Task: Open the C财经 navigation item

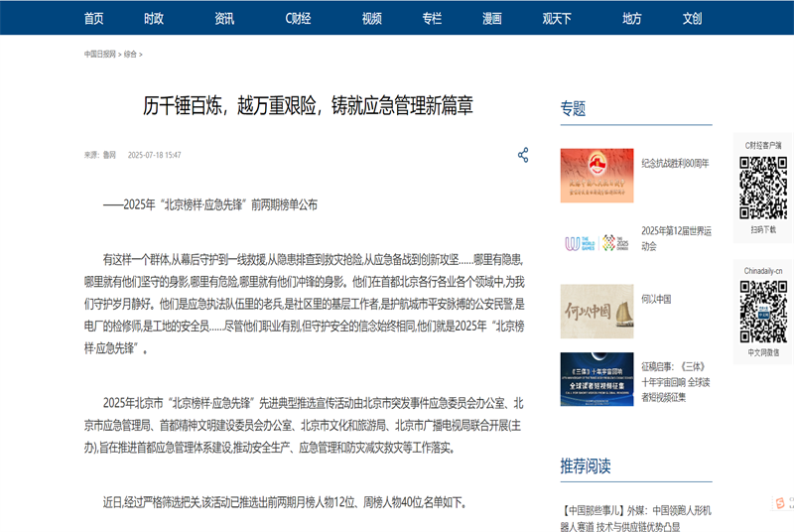Action: pos(298,18)
